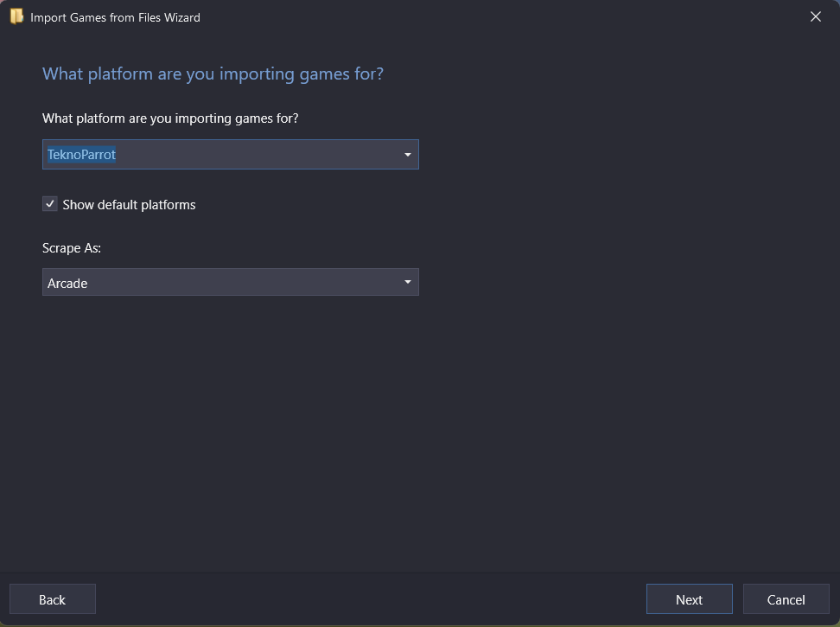Click the 'Import Games from Files Wizard' title text
The width and height of the screenshot is (840, 627).
pos(115,17)
